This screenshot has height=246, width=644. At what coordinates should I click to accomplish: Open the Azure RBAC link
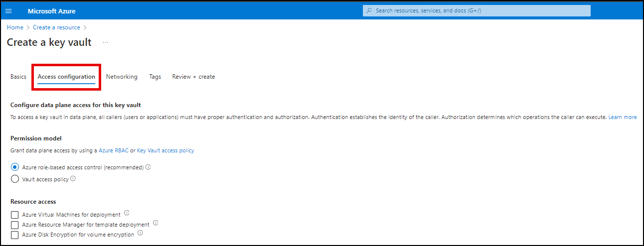tap(114, 150)
